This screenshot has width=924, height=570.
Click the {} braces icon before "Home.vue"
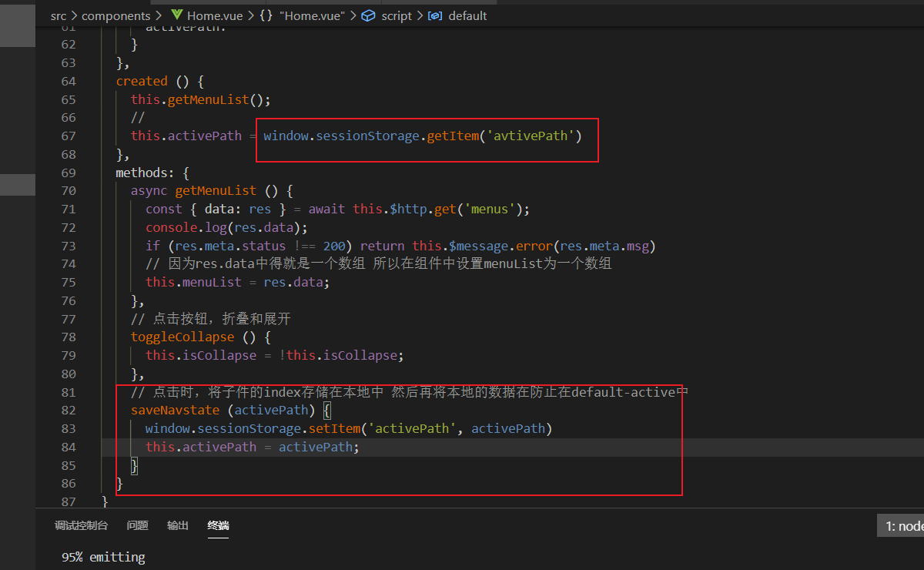[266, 15]
